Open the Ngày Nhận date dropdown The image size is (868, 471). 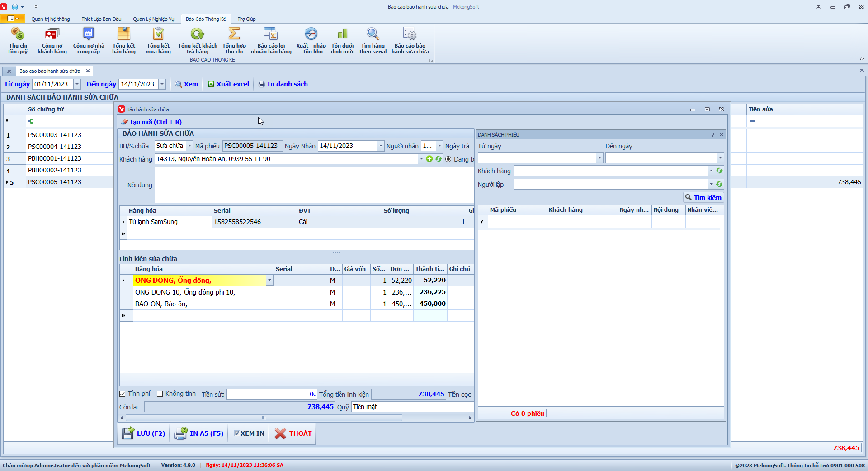(x=381, y=146)
